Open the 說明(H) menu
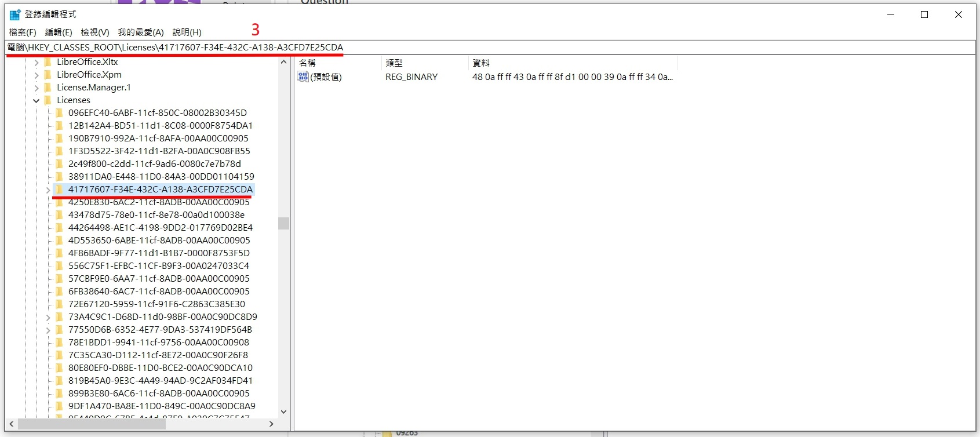 (x=187, y=32)
